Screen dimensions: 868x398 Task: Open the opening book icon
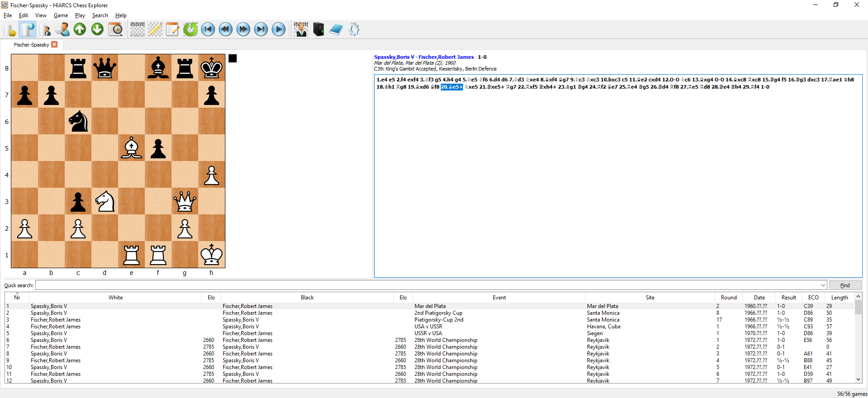[336, 30]
